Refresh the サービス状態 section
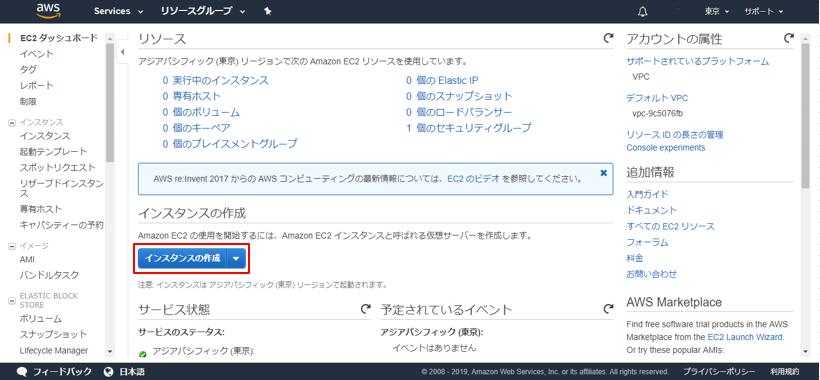 coord(366,309)
